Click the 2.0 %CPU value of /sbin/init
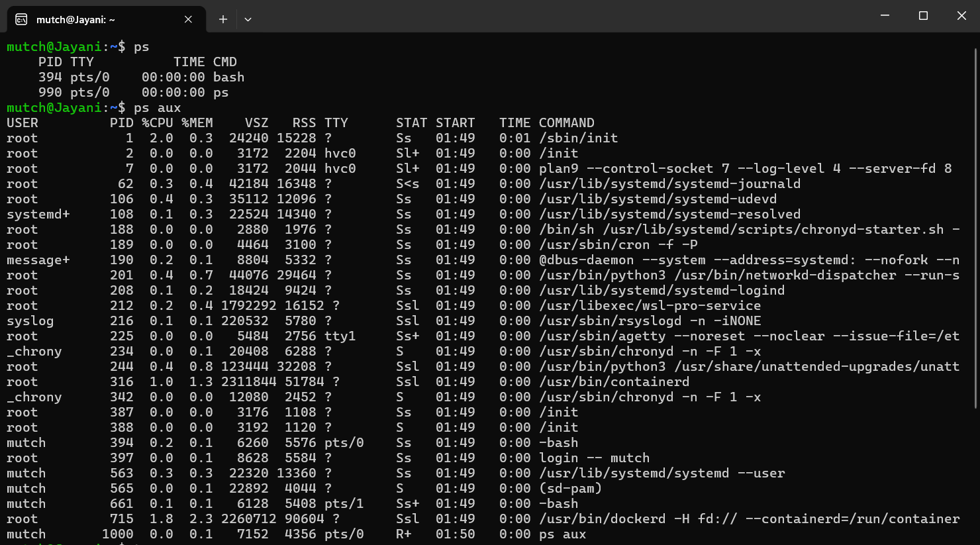The image size is (980, 545). pyautogui.click(x=162, y=138)
